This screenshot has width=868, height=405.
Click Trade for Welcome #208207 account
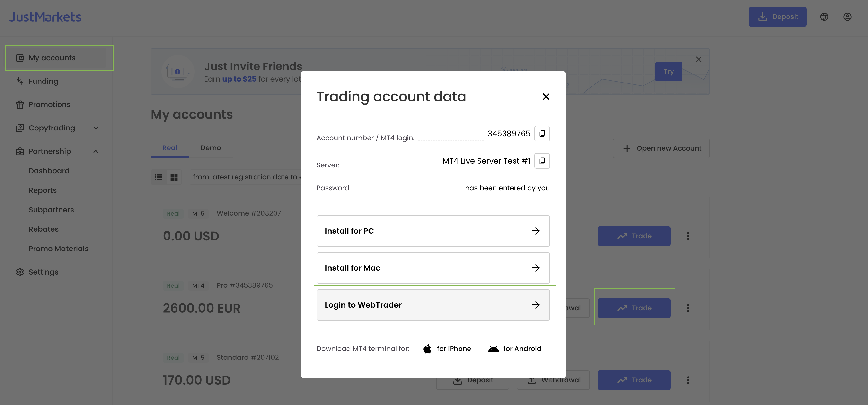click(x=634, y=236)
